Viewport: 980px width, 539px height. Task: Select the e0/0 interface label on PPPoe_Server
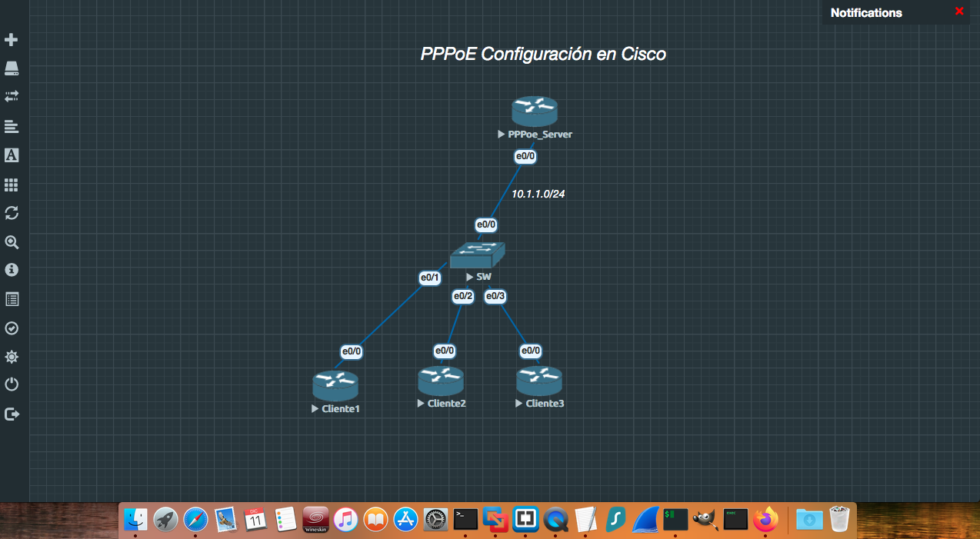(525, 156)
